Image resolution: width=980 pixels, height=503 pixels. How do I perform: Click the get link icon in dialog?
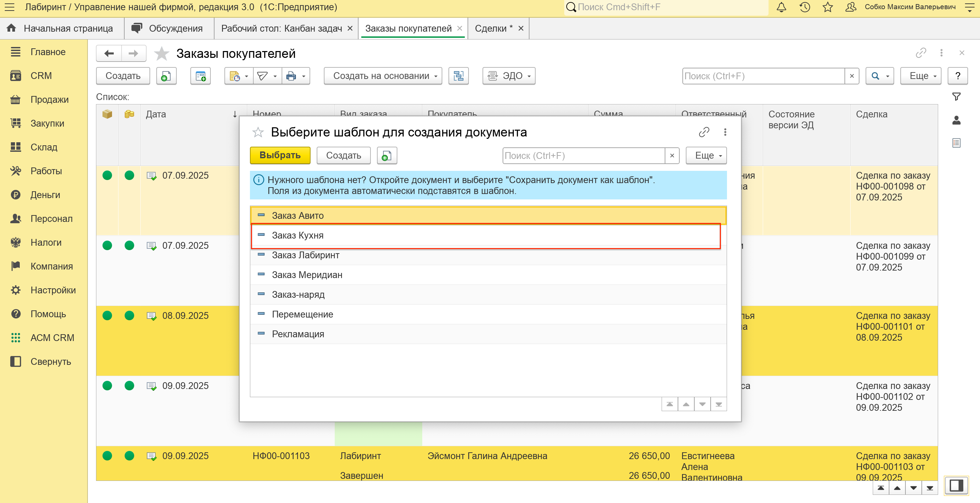pos(704,132)
